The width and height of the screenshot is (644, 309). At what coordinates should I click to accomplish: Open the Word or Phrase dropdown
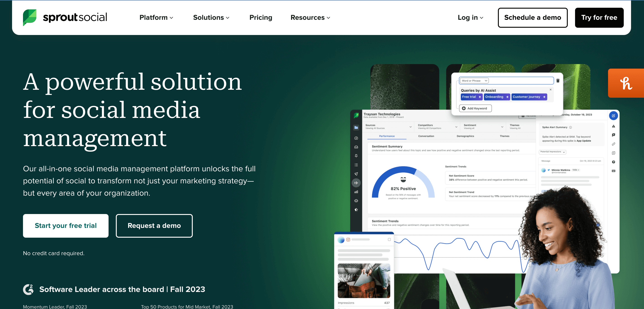pyautogui.click(x=474, y=81)
